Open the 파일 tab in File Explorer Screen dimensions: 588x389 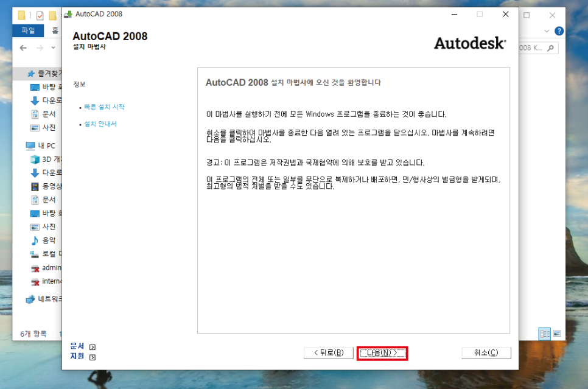point(28,30)
